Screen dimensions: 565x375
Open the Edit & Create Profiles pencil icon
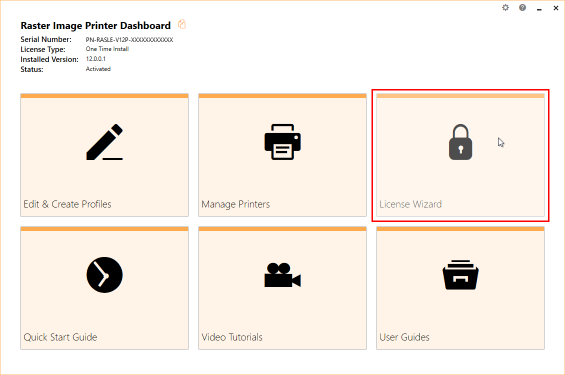(104, 142)
